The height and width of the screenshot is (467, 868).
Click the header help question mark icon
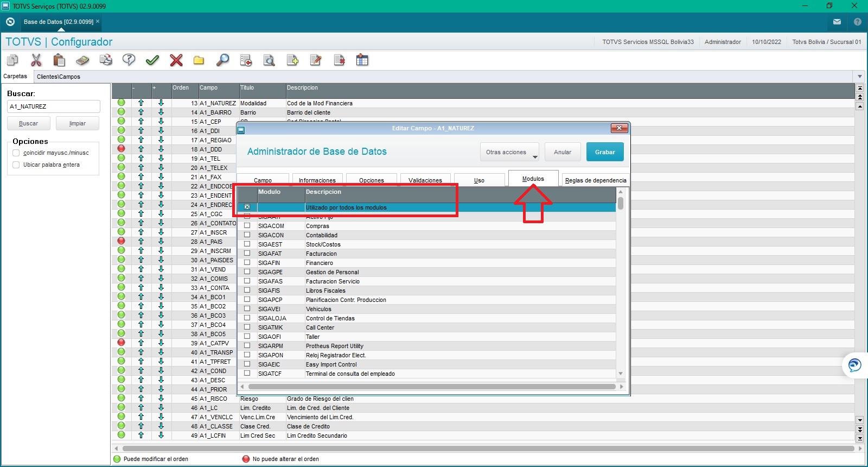858,22
